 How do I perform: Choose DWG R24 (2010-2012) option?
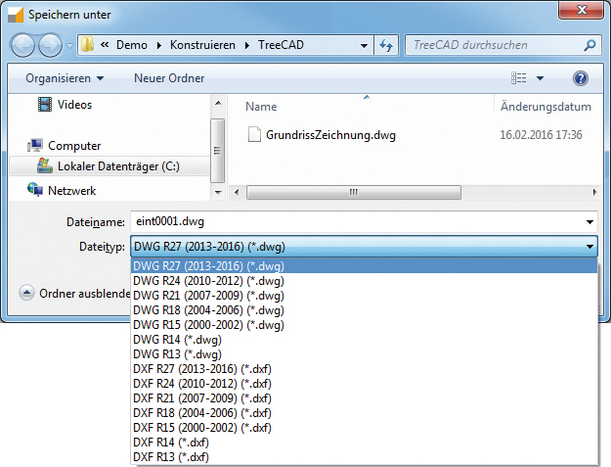pos(364,281)
